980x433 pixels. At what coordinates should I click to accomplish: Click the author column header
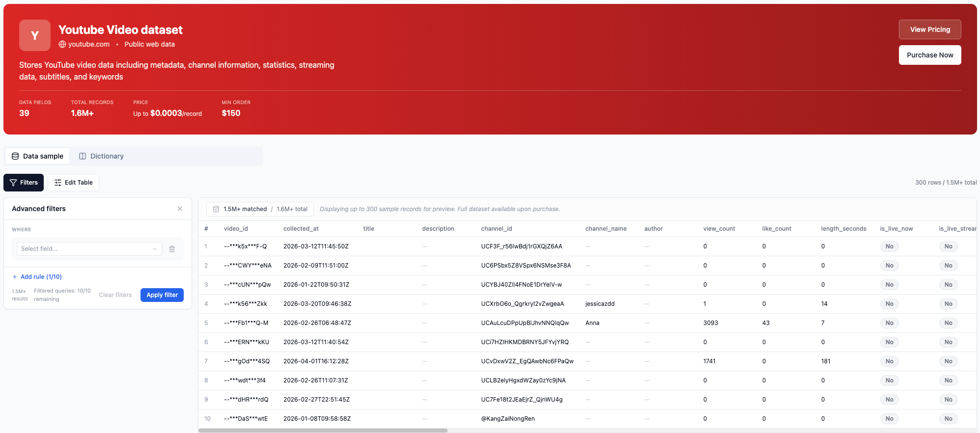point(654,229)
